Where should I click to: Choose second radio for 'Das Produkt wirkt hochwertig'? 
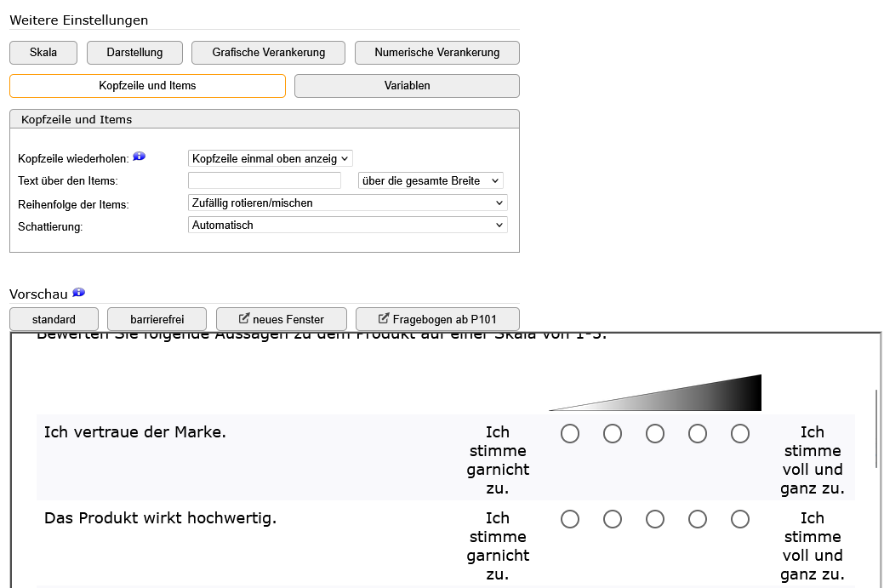613,519
